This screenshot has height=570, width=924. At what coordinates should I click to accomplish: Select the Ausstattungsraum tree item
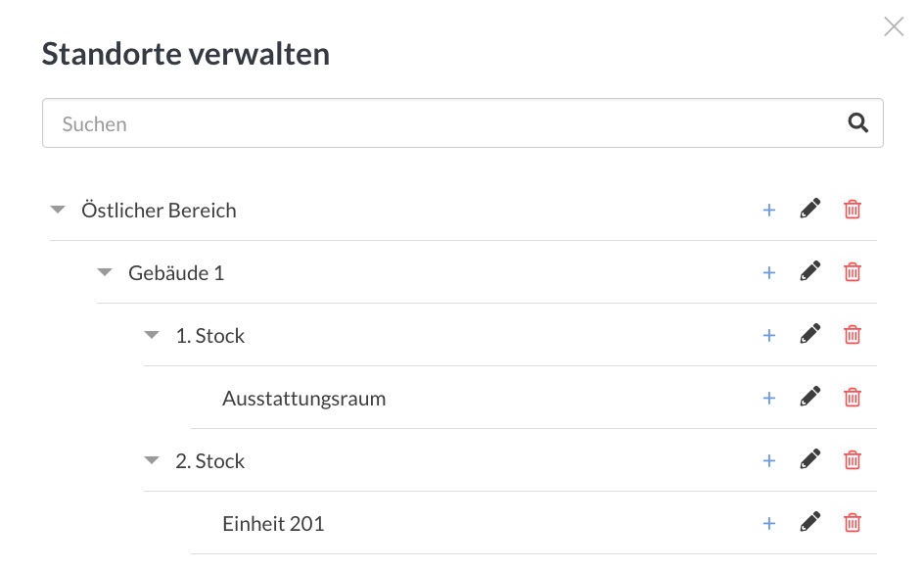pyautogui.click(x=304, y=399)
